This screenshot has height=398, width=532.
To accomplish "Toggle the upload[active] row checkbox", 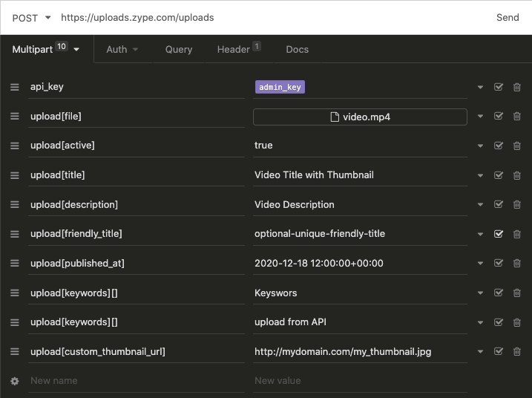I will tap(499, 146).
